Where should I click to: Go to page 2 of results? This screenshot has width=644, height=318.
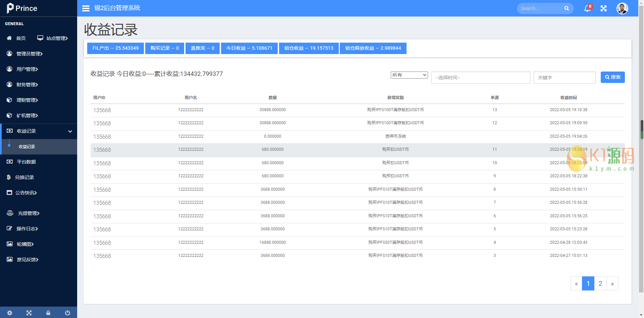pos(600,283)
